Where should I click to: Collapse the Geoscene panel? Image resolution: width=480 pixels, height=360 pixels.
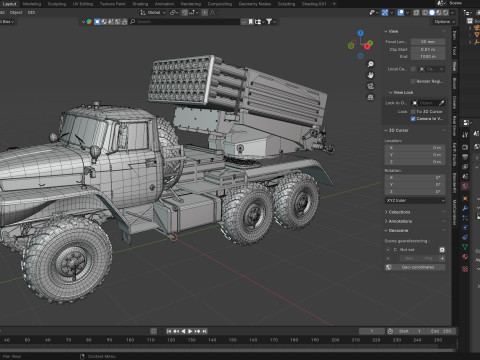[x=386, y=230]
